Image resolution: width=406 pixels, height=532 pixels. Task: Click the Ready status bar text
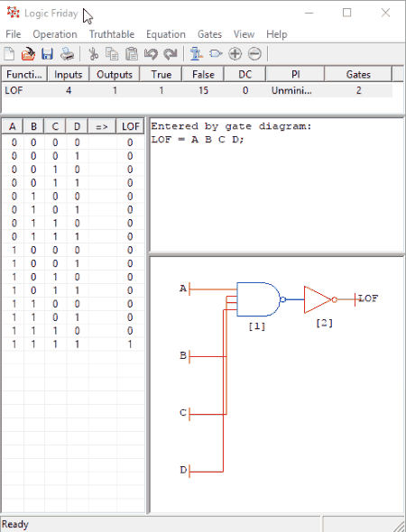tap(15, 524)
